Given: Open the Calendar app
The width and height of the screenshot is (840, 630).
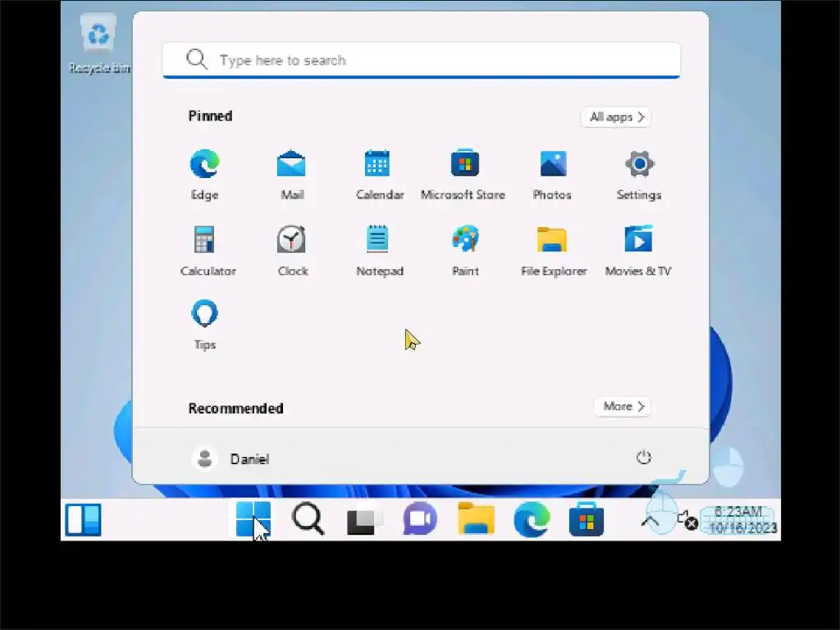Looking at the screenshot, I should [379, 175].
